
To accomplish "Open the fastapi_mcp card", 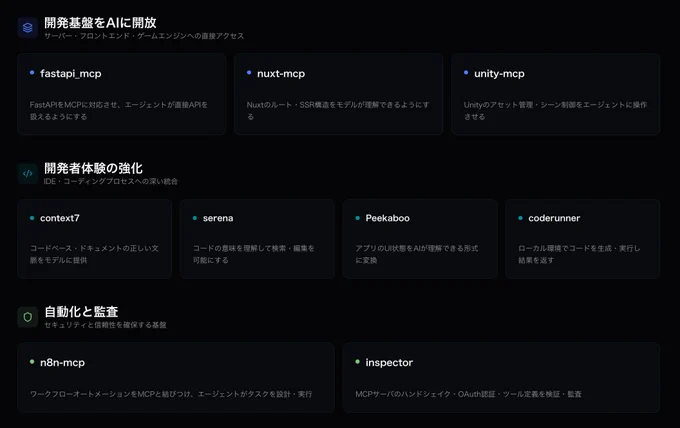I will coord(121,94).
